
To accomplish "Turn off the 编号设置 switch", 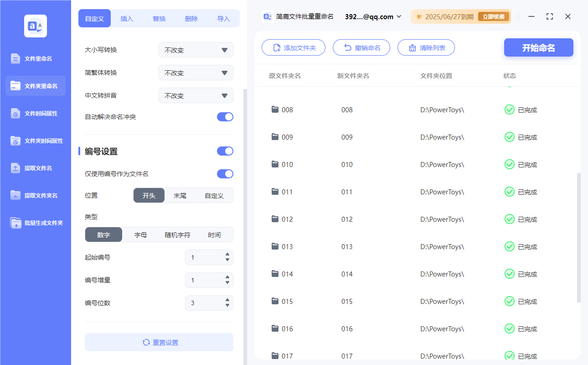I will (225, 151).
